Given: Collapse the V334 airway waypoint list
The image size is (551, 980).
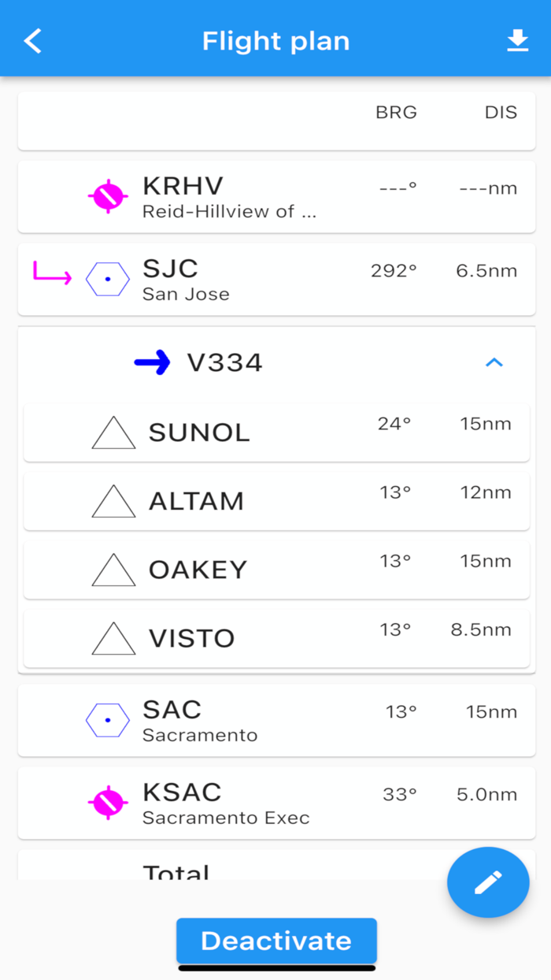Looking at the screenshot, I should click(495, 362).
